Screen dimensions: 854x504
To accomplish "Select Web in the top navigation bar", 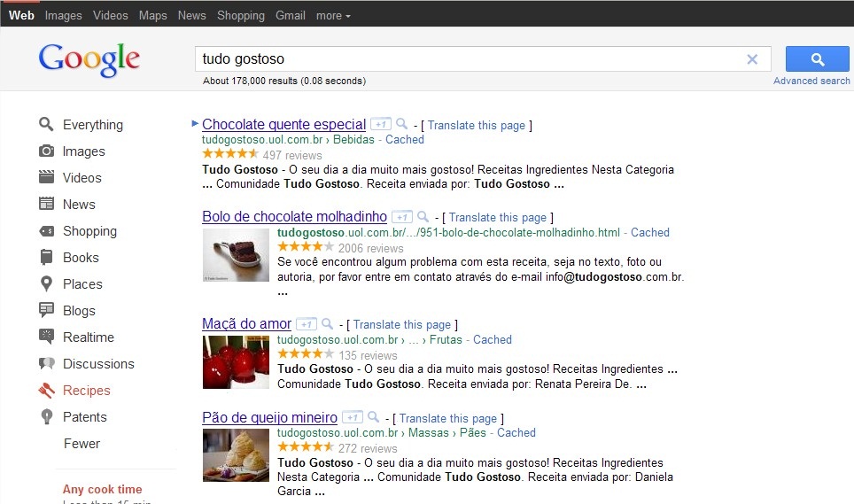I will pos(21,15).
